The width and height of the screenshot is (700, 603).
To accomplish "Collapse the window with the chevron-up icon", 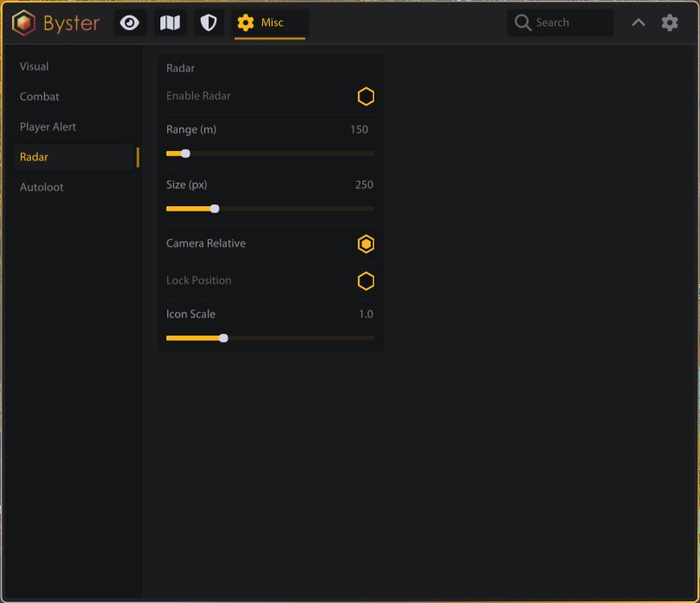I will 639,22.
